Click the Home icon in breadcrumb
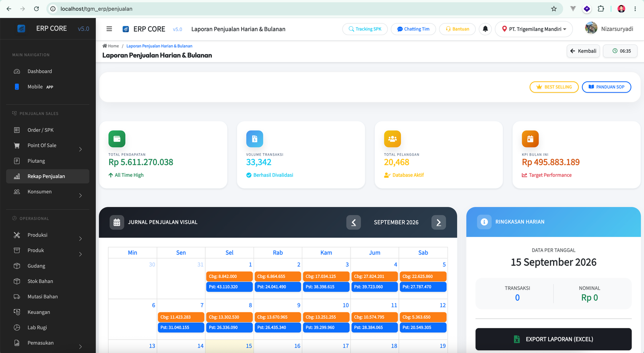The image size is (644, 353). [105, 46]
